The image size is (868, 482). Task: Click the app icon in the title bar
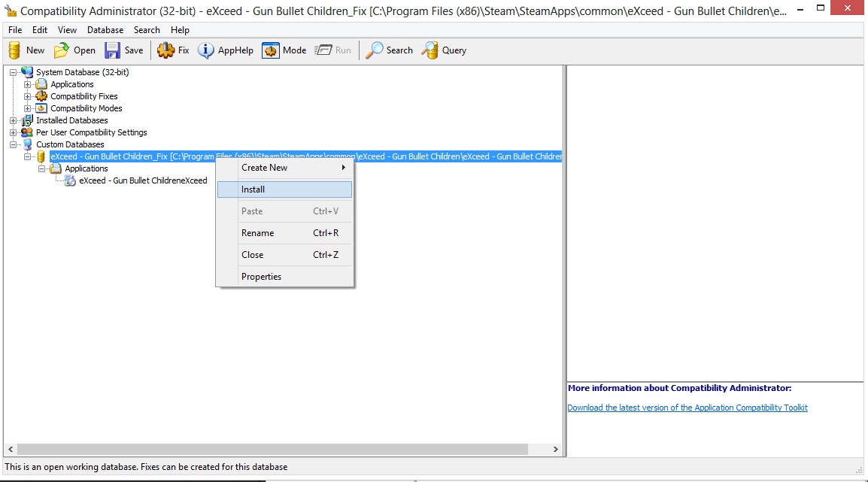coord(10,11)
